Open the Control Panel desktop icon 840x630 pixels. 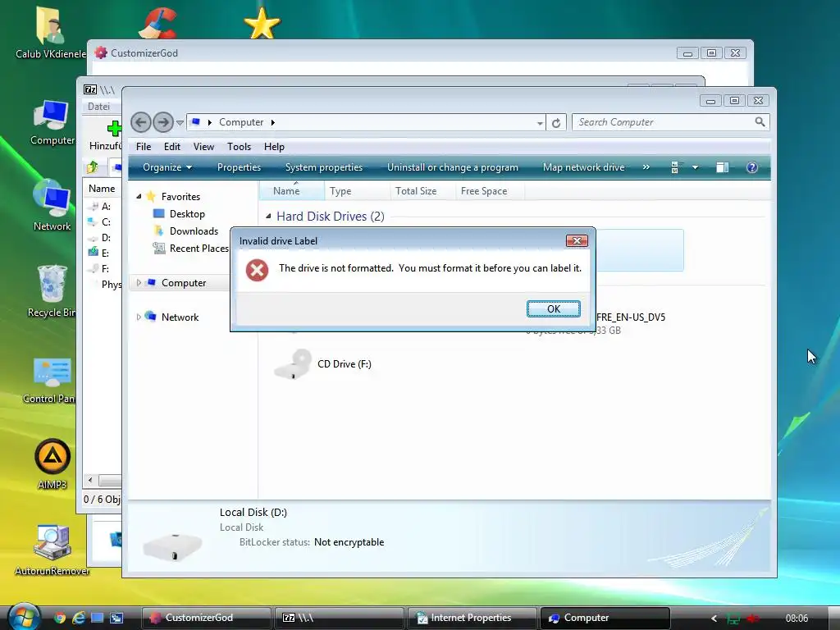coord(49,380)
